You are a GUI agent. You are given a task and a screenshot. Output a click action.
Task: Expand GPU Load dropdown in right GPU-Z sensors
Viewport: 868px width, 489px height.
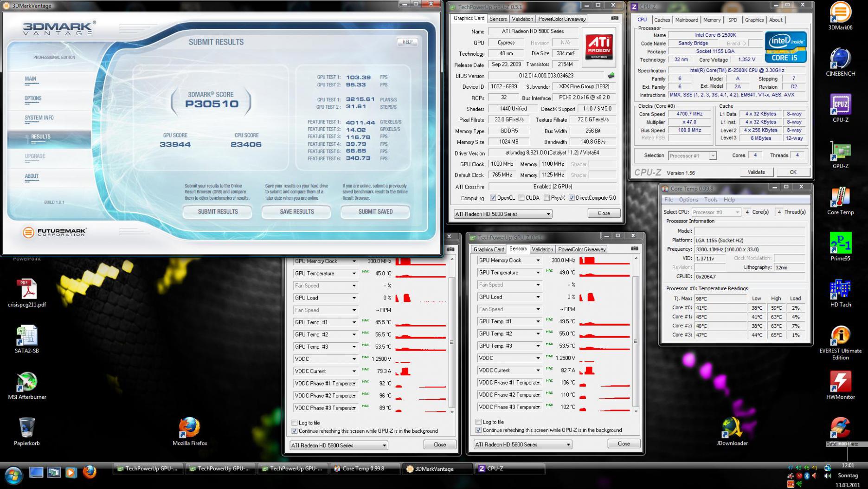[538, 297]
